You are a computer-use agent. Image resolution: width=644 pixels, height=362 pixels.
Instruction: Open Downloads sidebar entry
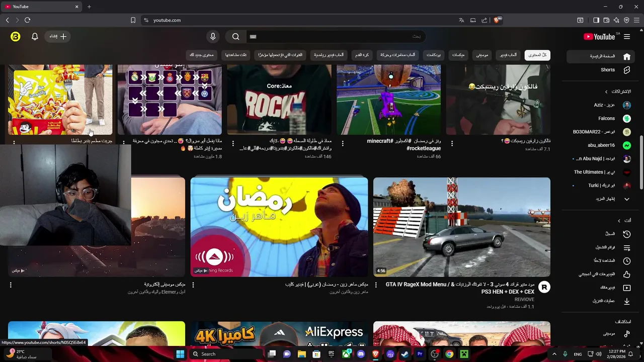602,301
